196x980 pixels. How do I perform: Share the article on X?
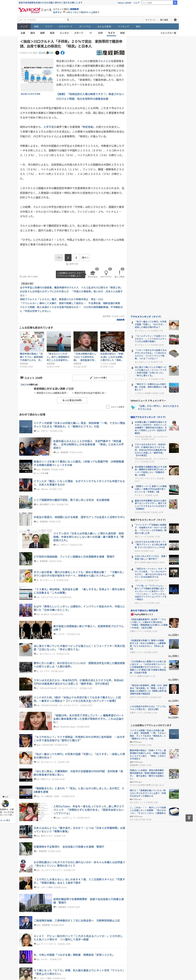click(57, 53)
